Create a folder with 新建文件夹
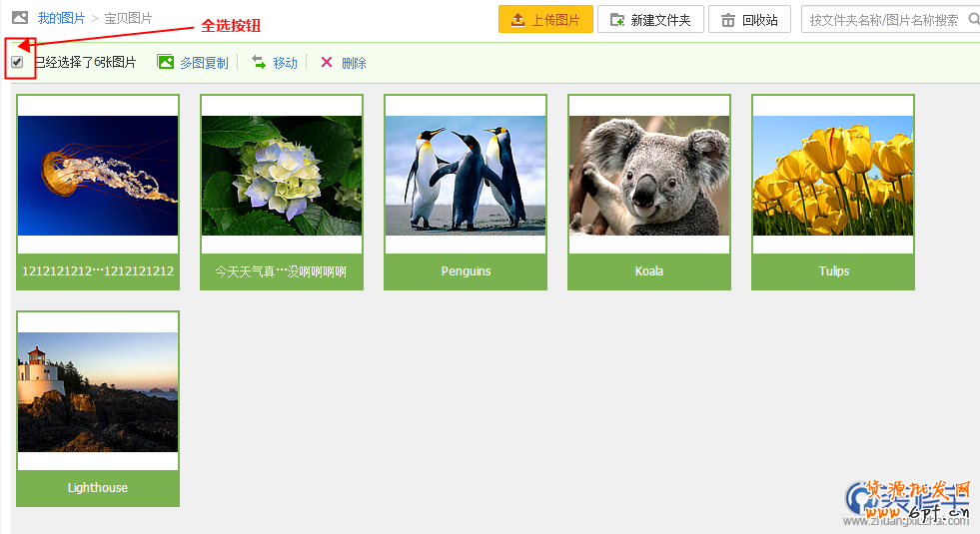980x534 pixels. (x=650, y=19)
